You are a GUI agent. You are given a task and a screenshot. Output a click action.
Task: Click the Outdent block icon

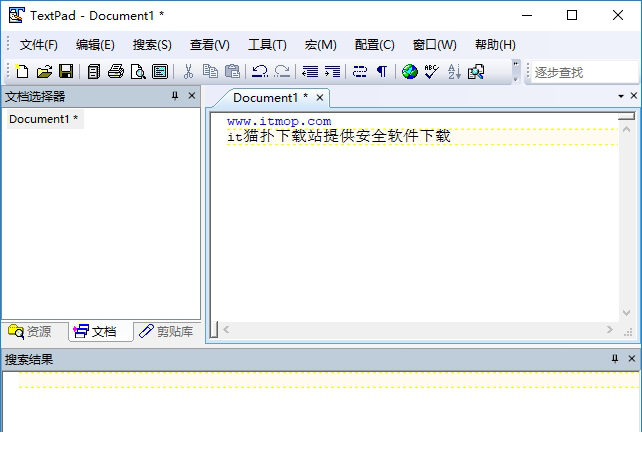pos(310,72)
